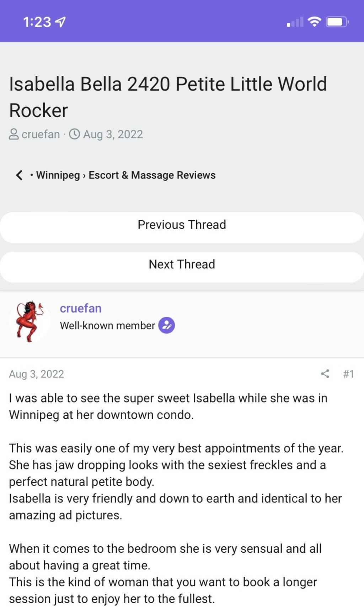This screenshot has height=615, width=364.
Task: Go to Previous Thread
Action: (x=182, y=225)
